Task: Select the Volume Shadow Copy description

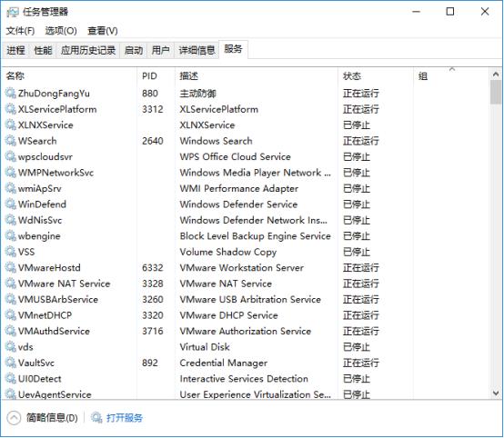Action: [228, 252]
